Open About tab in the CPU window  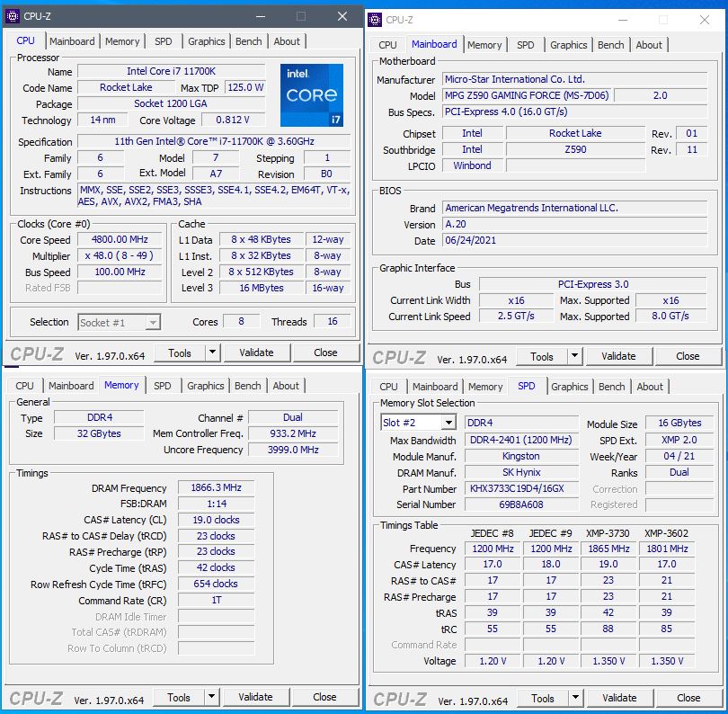287,41
